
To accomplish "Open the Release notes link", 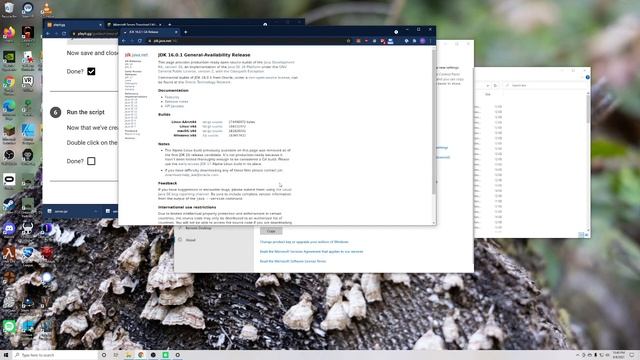I will click(176, 102).
